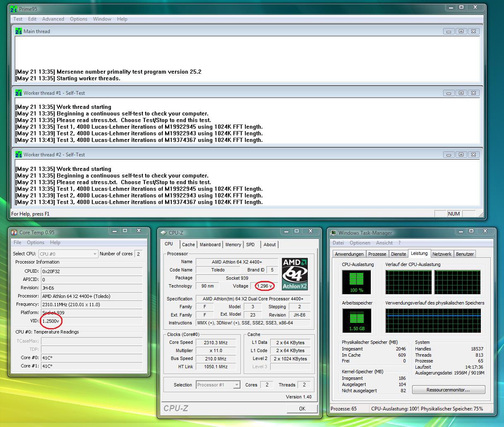Click the Prime95 title bar icon
This screenshot has height=427, width=504.
point(14,9)
